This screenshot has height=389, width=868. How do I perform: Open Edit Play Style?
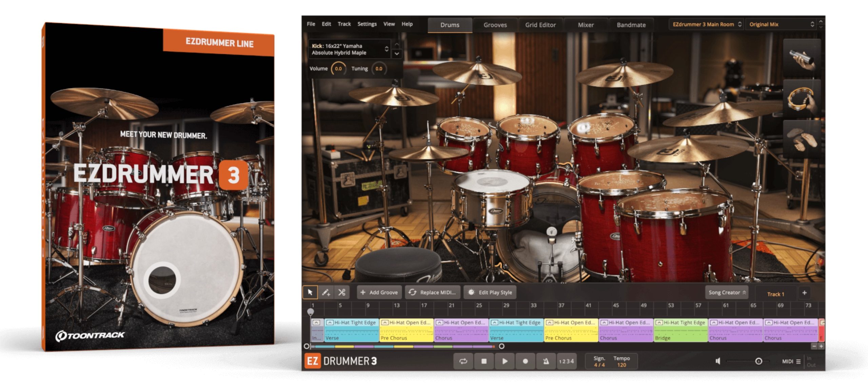click(490, 292)
